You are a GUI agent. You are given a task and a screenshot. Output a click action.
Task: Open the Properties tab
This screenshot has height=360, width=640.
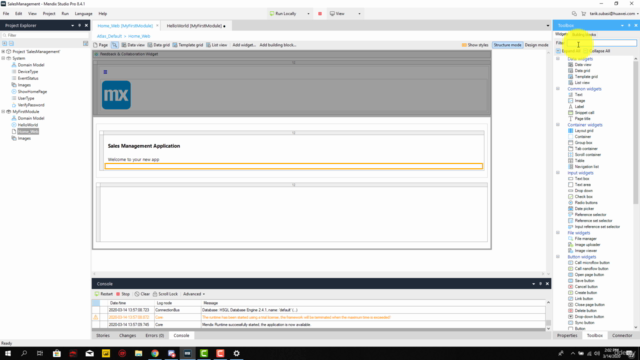click(567, 336)
